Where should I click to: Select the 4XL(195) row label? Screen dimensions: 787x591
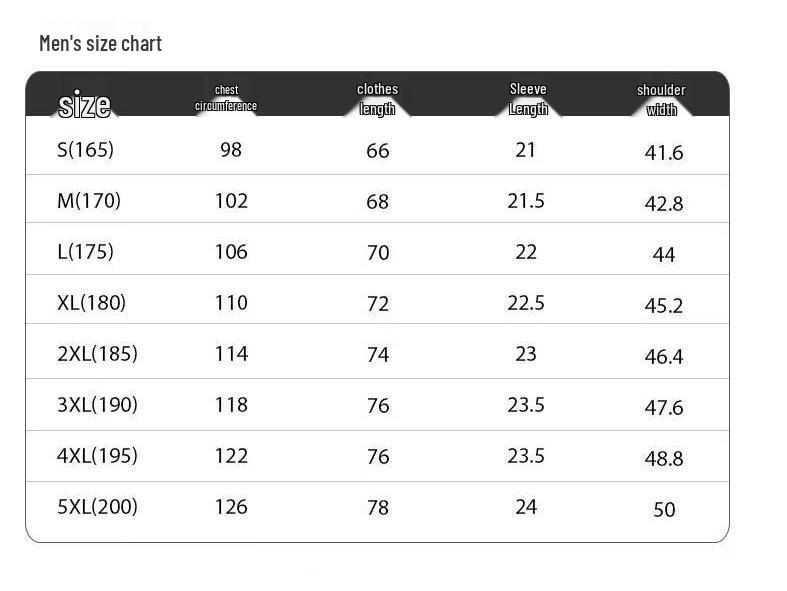coord(97,456)
